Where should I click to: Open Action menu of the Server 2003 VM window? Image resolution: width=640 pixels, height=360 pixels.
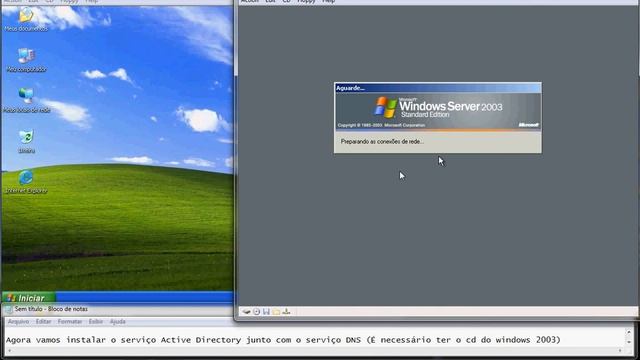tap(250, 1)
